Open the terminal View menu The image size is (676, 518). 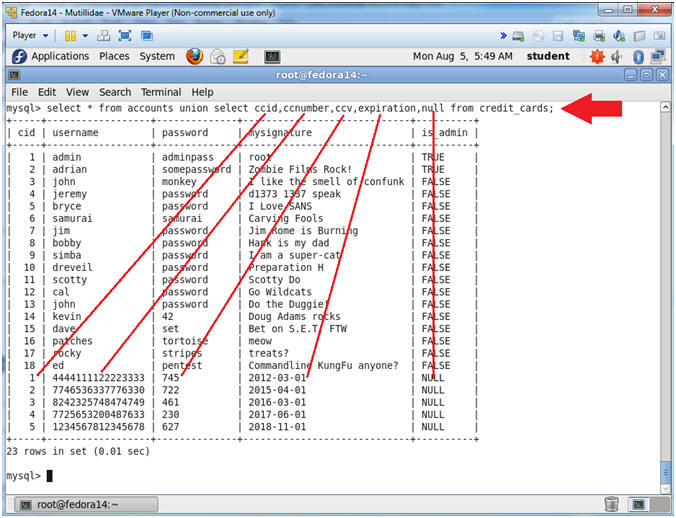tap(77, 92)
